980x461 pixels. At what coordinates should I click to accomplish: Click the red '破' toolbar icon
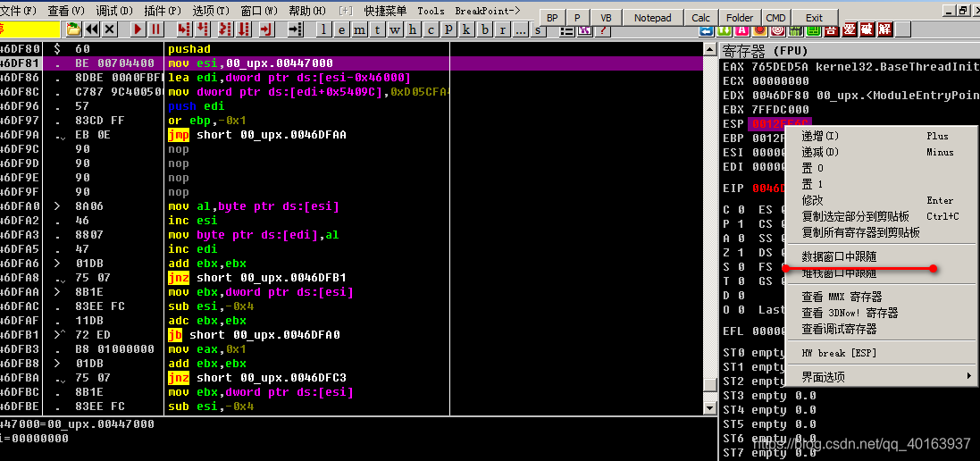[867, 29]
